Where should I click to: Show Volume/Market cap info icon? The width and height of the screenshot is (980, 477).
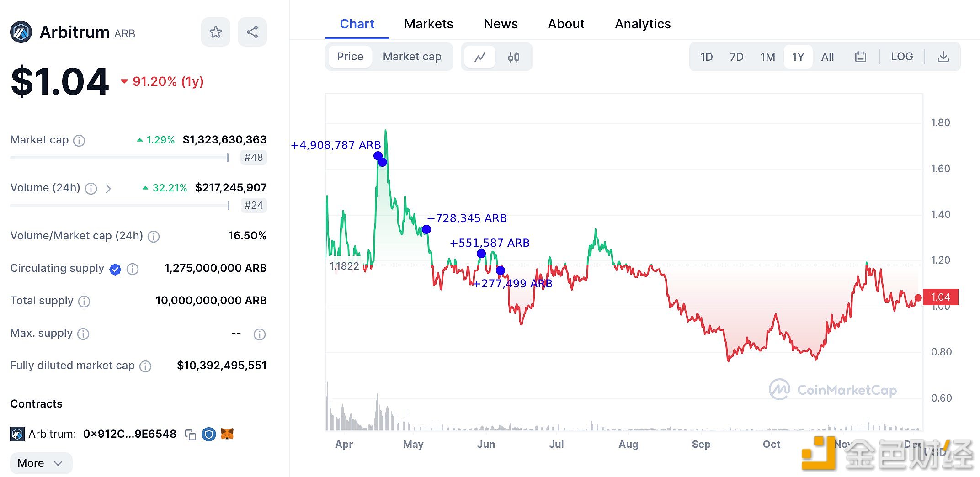(x=154, y=236)
